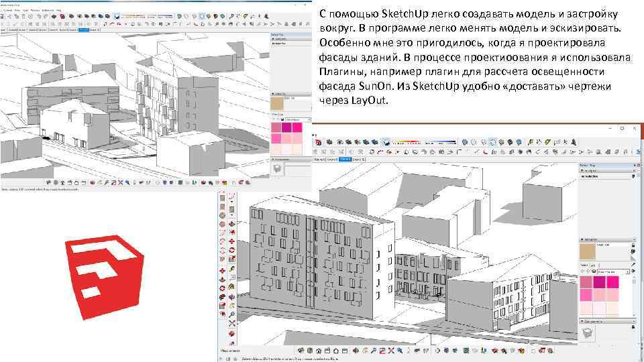Select Orbit tool in lower window bottom toolbar
This screenshot has height=362, width=644.
(356, 351)
